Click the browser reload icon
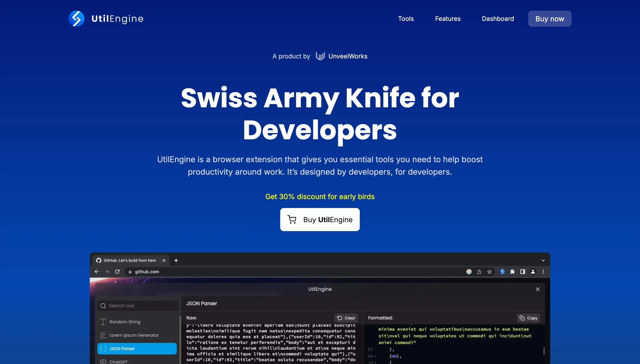This screenshot has height=364, width=640. click(117, 272)
